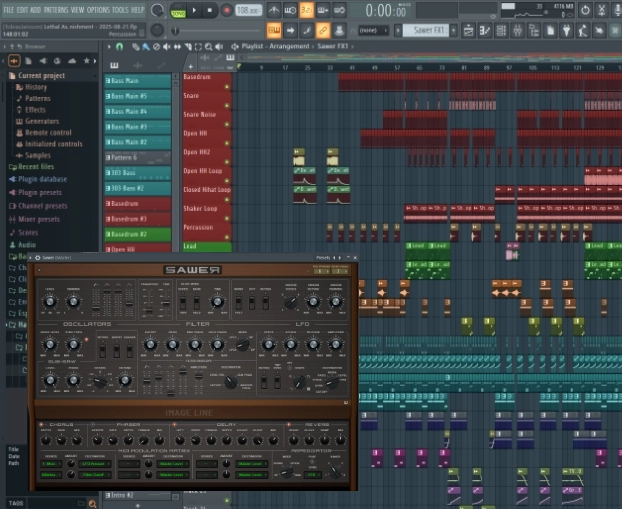Open the PATTERNS menu
This screenshot has width=622, height=509.
tap(56, 10)
